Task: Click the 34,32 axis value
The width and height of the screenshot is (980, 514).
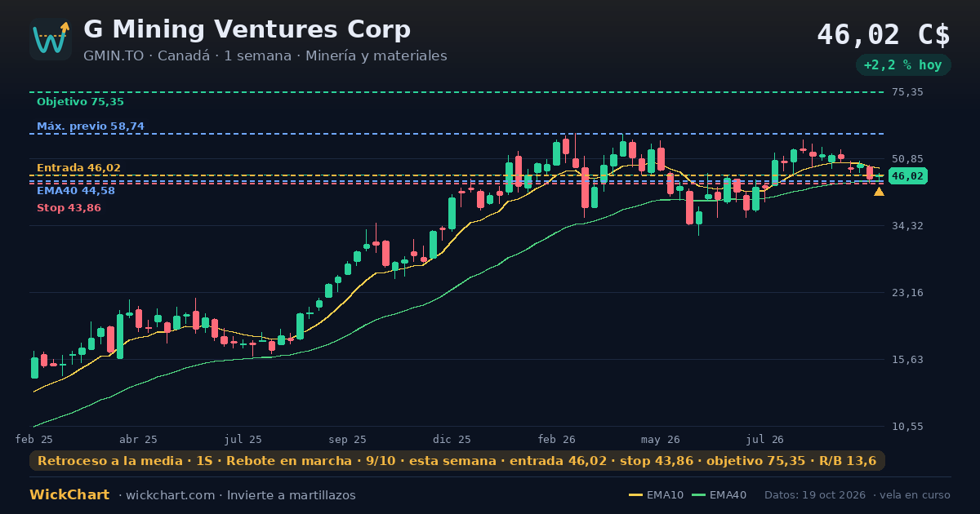Action: (x=907, y=225)
